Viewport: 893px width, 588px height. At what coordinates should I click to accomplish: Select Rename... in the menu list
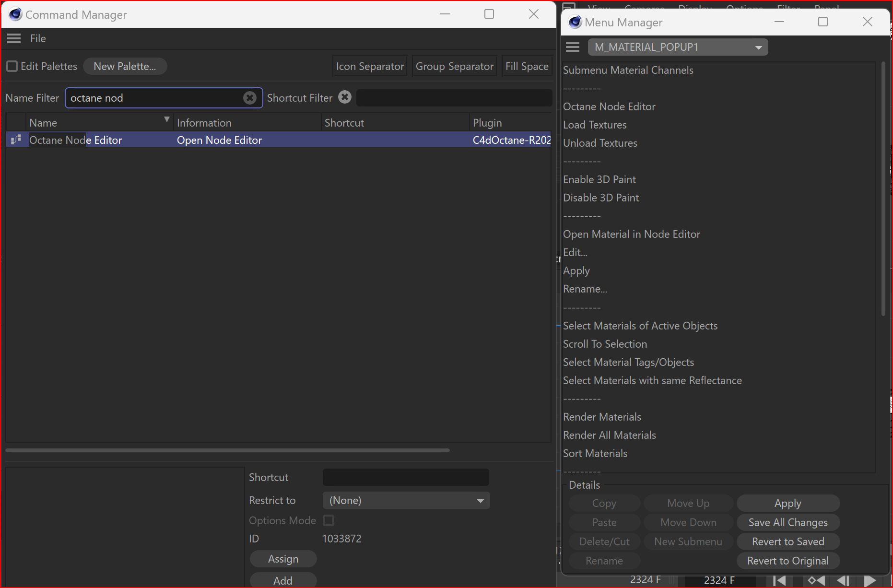pos(585,289)
